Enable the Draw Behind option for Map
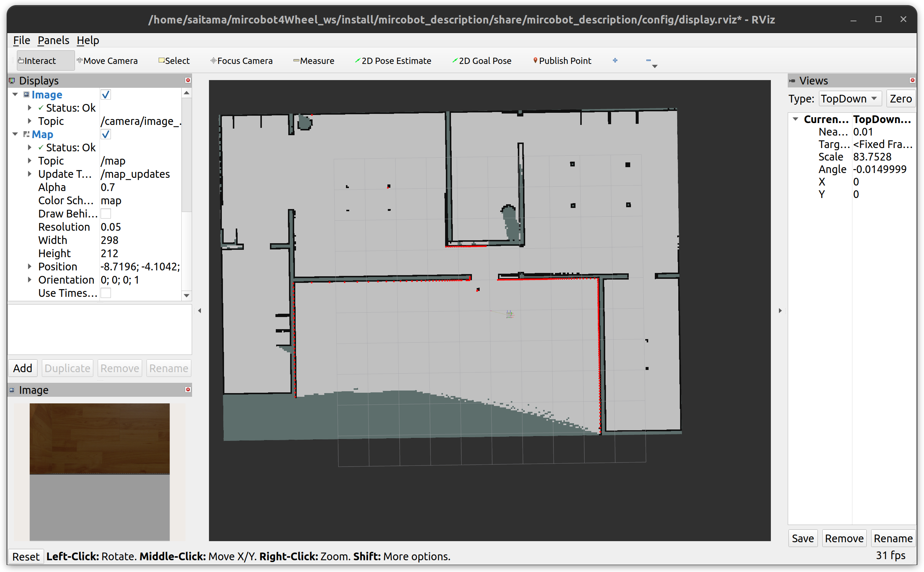This screenshot has width=924, height=572. pos(106,213)
